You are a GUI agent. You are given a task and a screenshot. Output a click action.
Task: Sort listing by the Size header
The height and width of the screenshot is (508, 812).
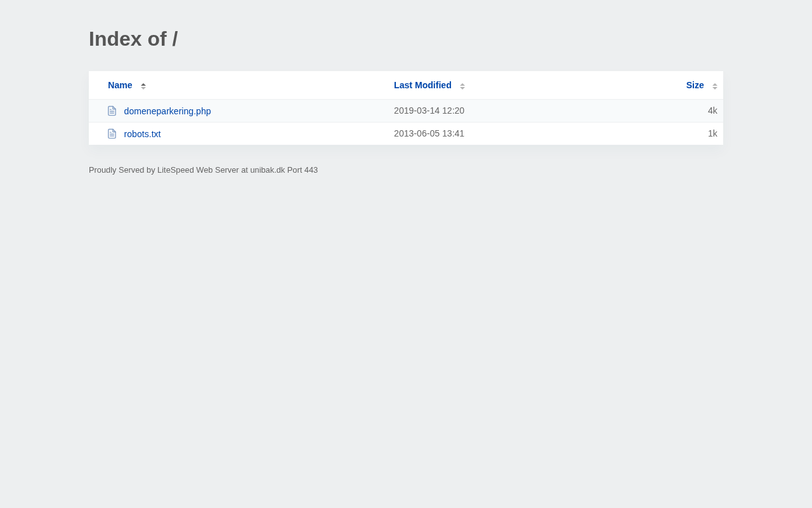tap(695, 85)
